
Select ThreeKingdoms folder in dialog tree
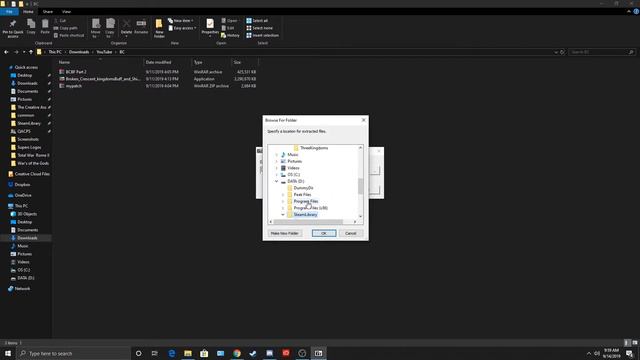[313, 148]
